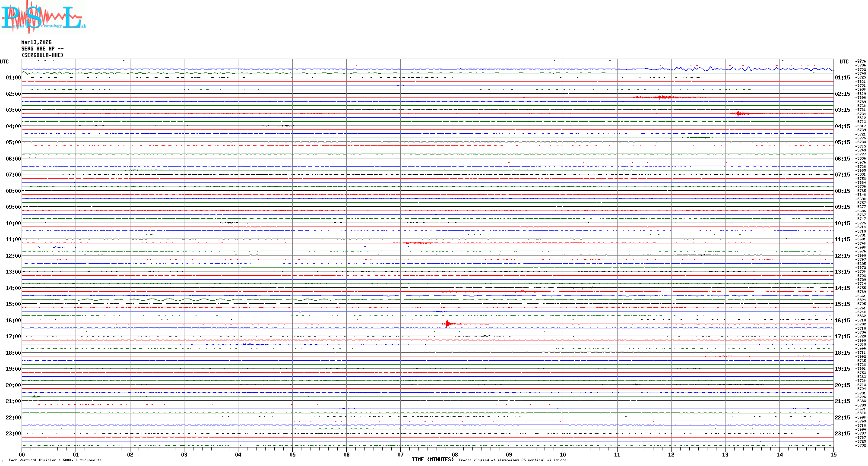Click minute 08 on the bottom axis
Image resolution: width=868 pixels, height=466 pixels.
click(455, 454)
